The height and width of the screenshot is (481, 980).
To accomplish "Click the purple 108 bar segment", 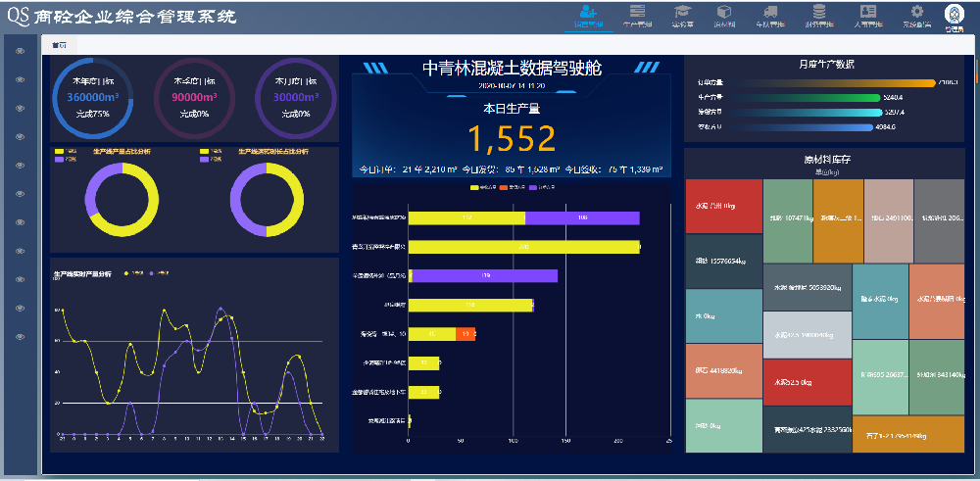I will [x=582, y=218].
